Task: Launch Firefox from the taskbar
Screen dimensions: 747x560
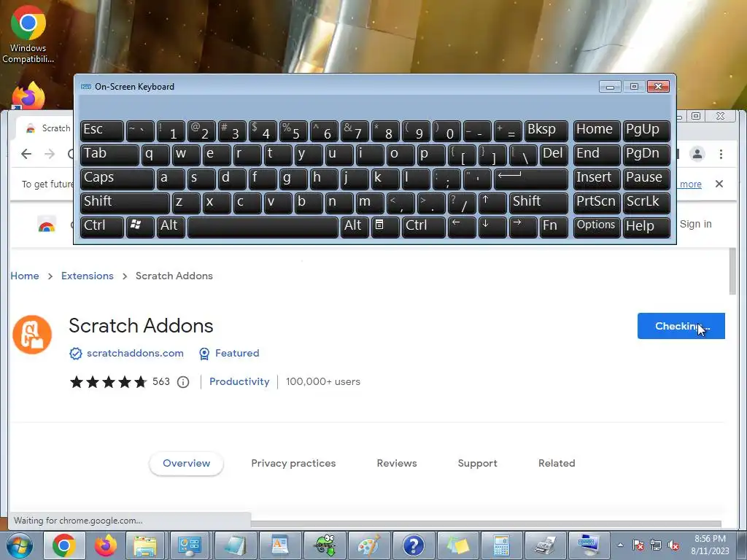Action: 105,545
